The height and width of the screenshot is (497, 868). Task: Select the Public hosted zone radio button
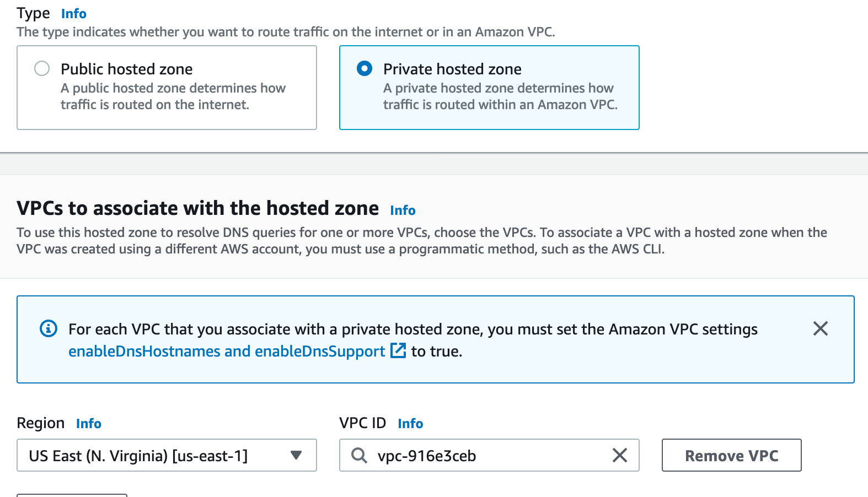(x=42, y=69)
